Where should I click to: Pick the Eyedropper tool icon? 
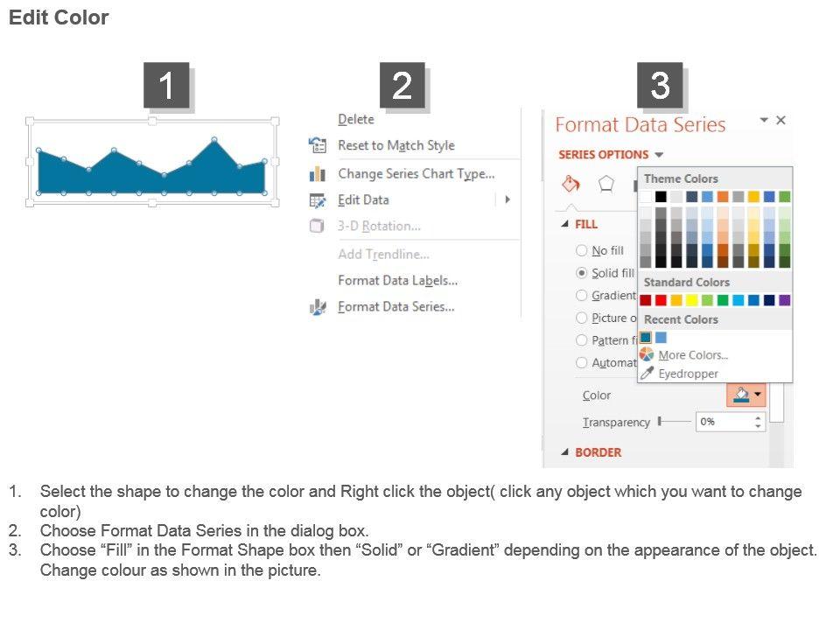point(647,374)
